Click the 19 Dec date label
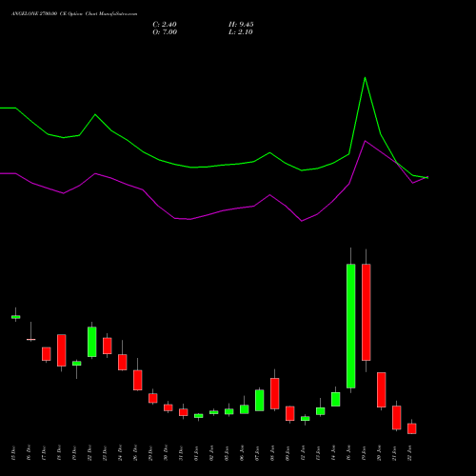The image size is (476, 476). pyautogui.click(x=74, y=453)
